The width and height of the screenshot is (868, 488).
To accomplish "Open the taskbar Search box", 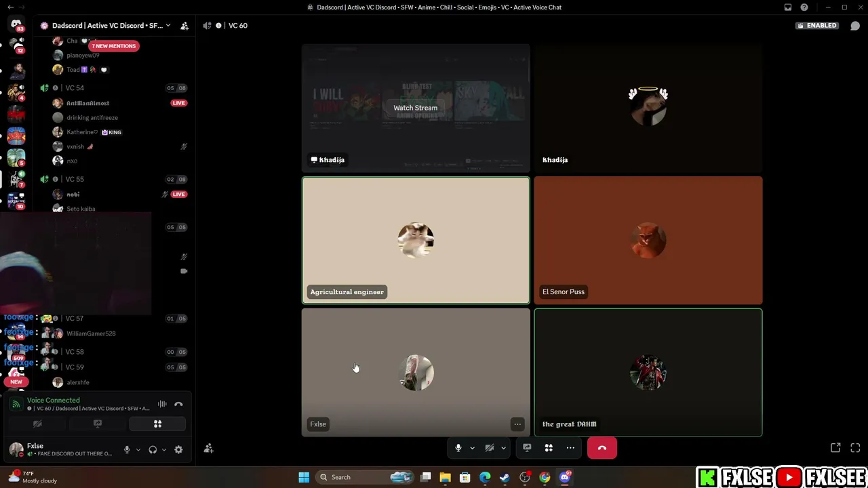I will pos(364,477).
